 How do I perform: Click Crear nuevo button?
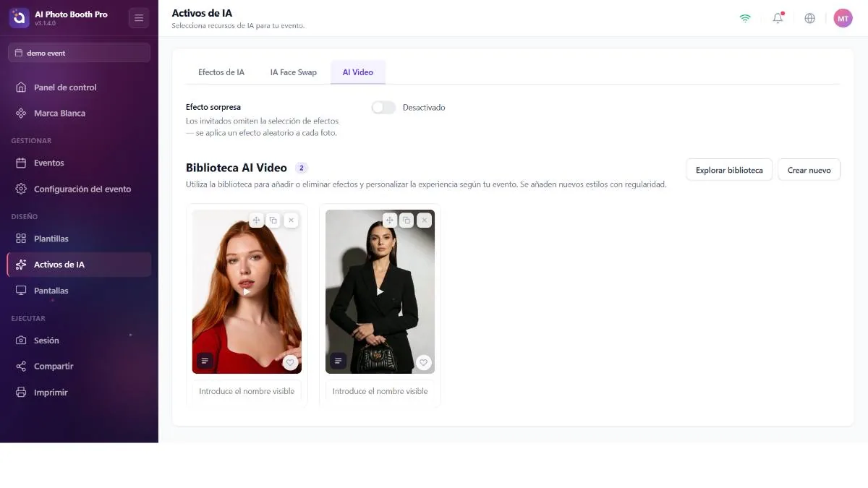(809, 170)
